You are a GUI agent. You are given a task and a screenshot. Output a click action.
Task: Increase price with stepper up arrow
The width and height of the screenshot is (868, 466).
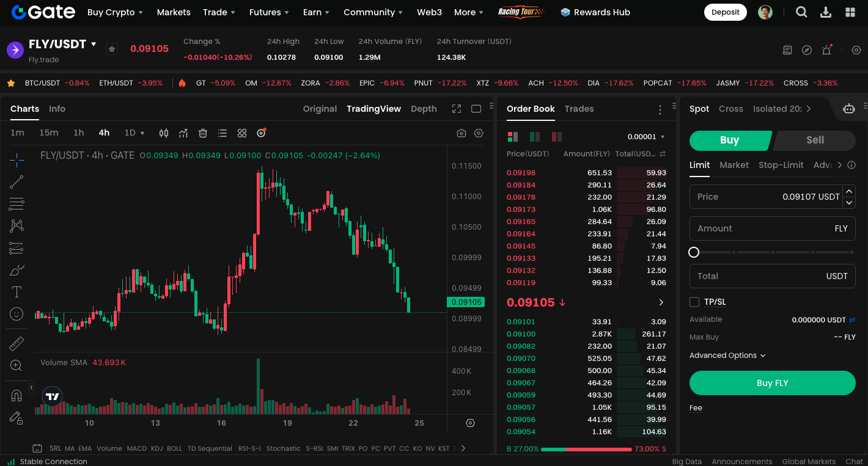click(x=849, y=191)
